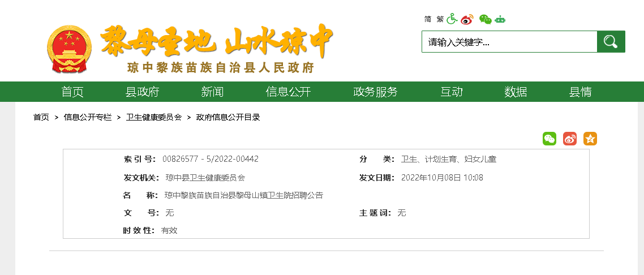Screen dimensions: 644x275
Task: Switch to simplified Chinese 简
Action: [428, 19]
